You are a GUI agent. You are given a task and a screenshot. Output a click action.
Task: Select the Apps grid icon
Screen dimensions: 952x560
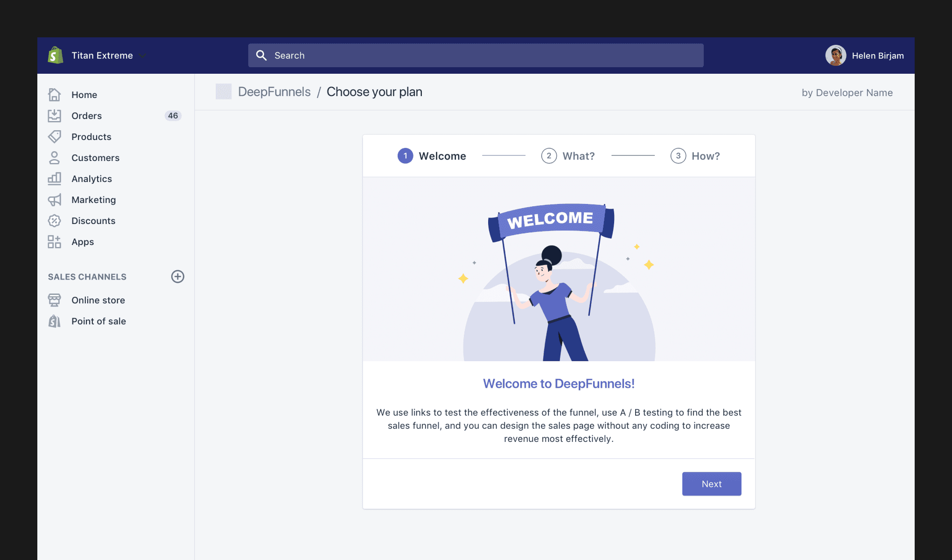click(x=55, y=242)
